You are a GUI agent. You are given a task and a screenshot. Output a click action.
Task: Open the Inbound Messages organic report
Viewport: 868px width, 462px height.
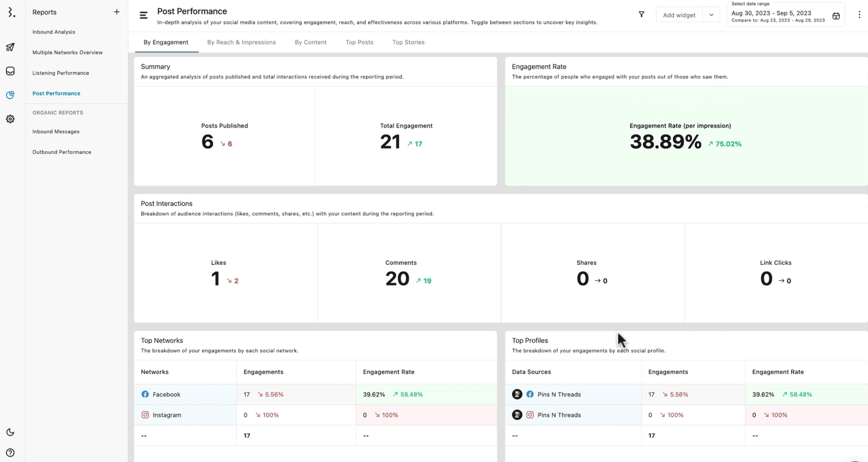(56, 132)
